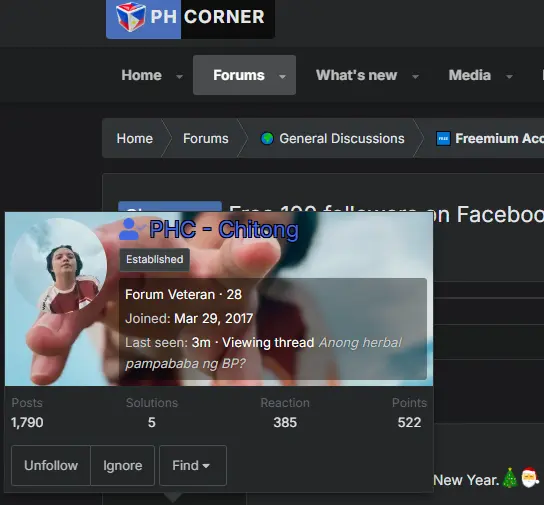Click the Reaction count 385

click(285, 422)
